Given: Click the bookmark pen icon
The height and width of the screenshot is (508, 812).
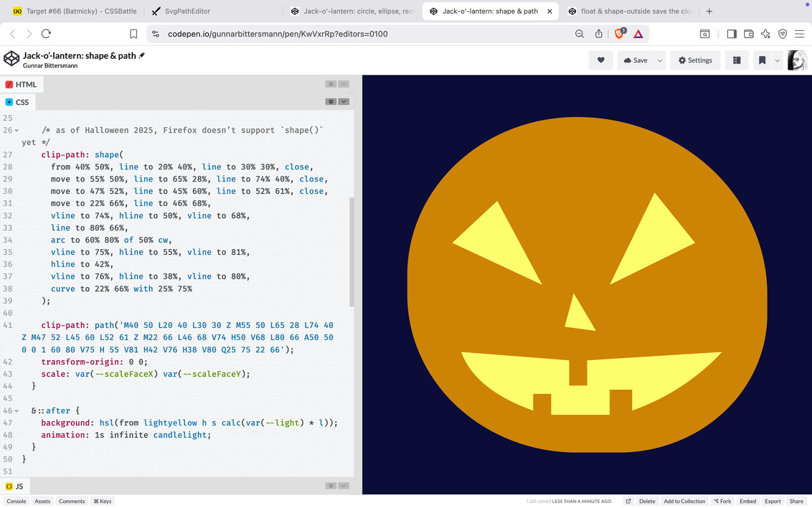Looking at the screenshot, I should pyautogui.click(x=762, y=60).
